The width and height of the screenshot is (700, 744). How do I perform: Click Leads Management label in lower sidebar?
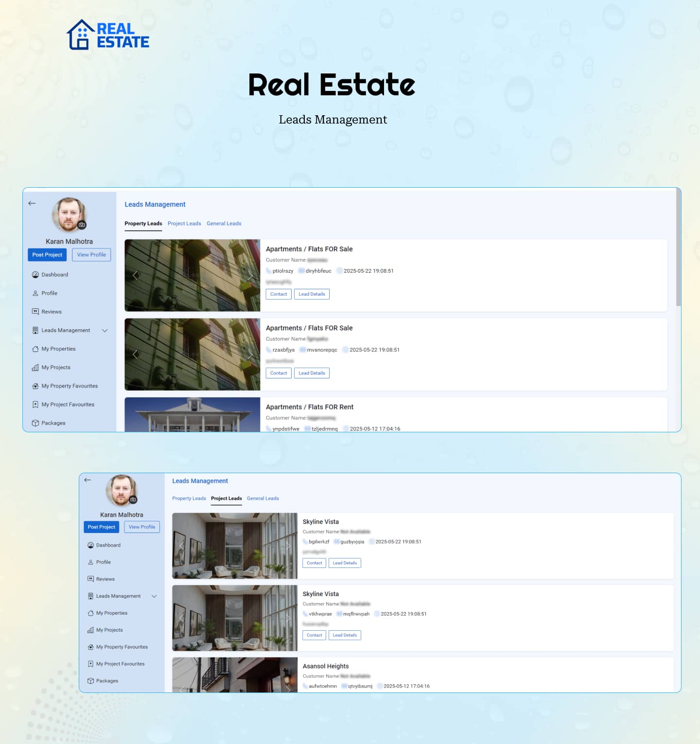tap(119, 596)
